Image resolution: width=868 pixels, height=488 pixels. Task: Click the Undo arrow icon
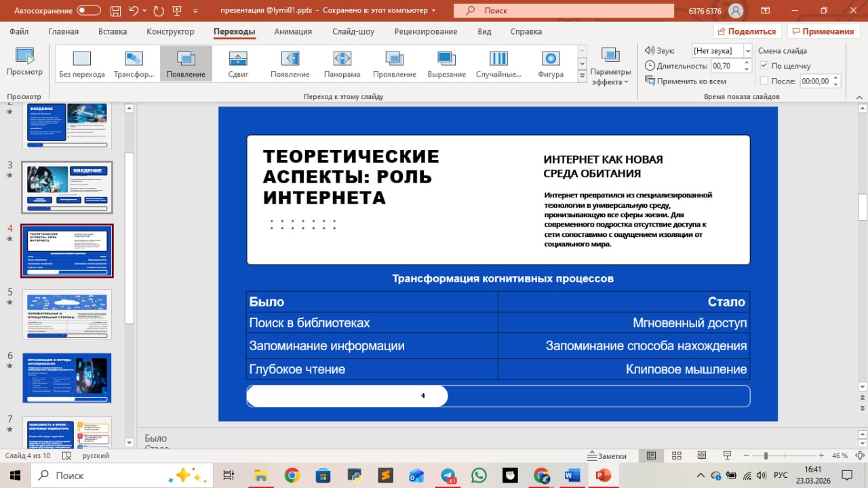pyautogui.click(x=134, y=11)
